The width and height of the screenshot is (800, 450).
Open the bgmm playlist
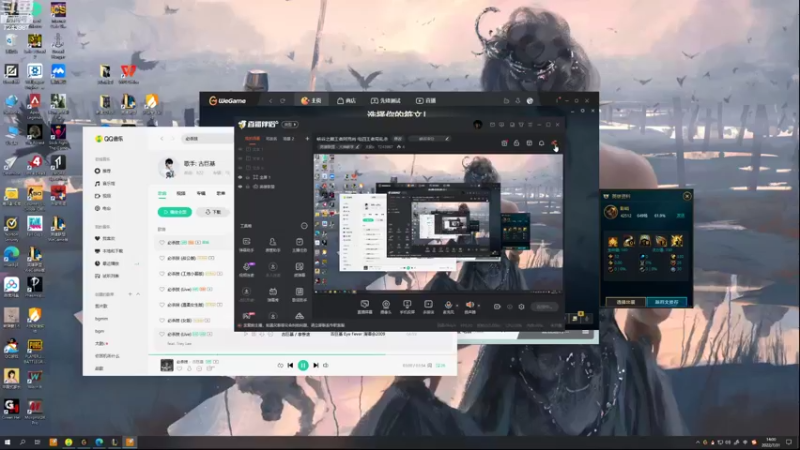tap(101, 318)
